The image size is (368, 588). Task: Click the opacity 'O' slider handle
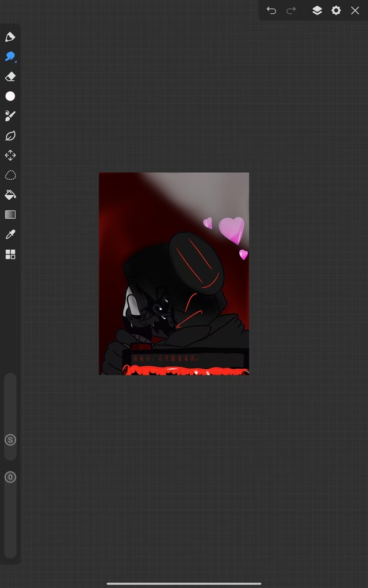10,477
